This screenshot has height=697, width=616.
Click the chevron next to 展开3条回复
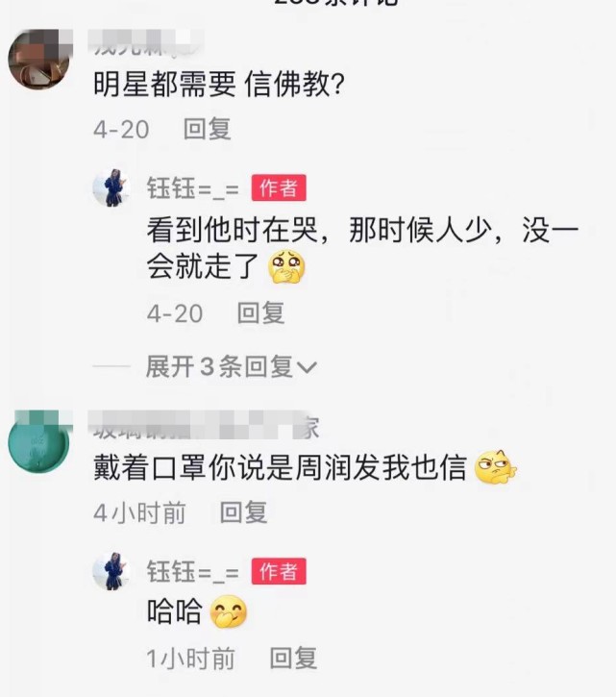click(x=307, y=367)
